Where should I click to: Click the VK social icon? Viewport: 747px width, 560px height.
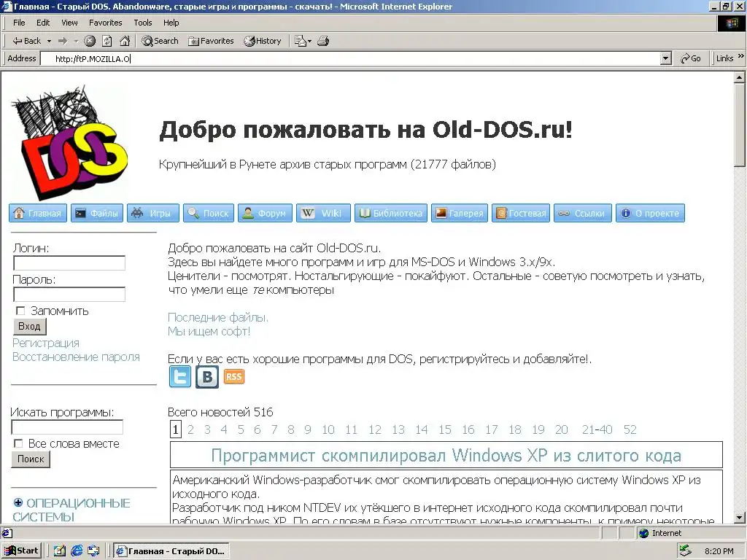click(x=207, y=377)
